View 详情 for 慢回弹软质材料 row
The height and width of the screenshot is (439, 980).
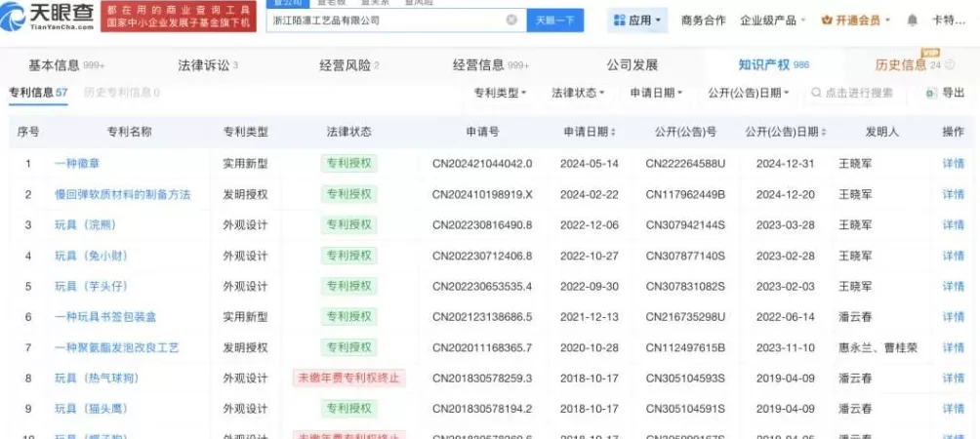pos(953,194)
